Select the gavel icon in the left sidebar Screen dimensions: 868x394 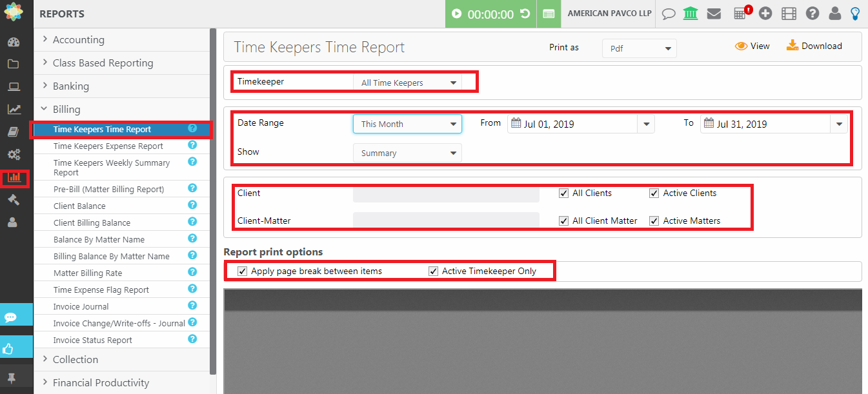click(x=15, y=199)
